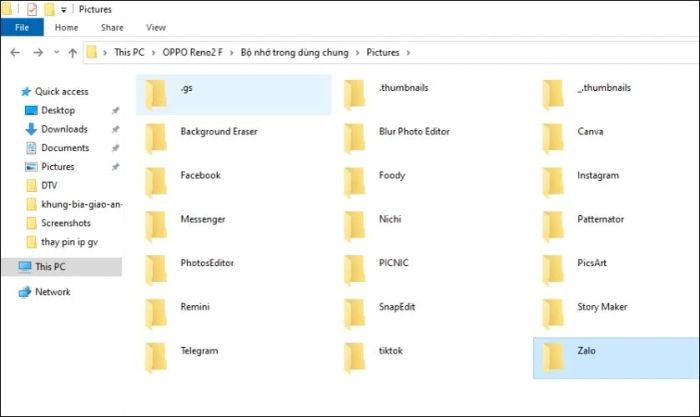Open the recent locations dropdown arrow
Viewport: 700px width, 417px height.
tap(56, 52)
